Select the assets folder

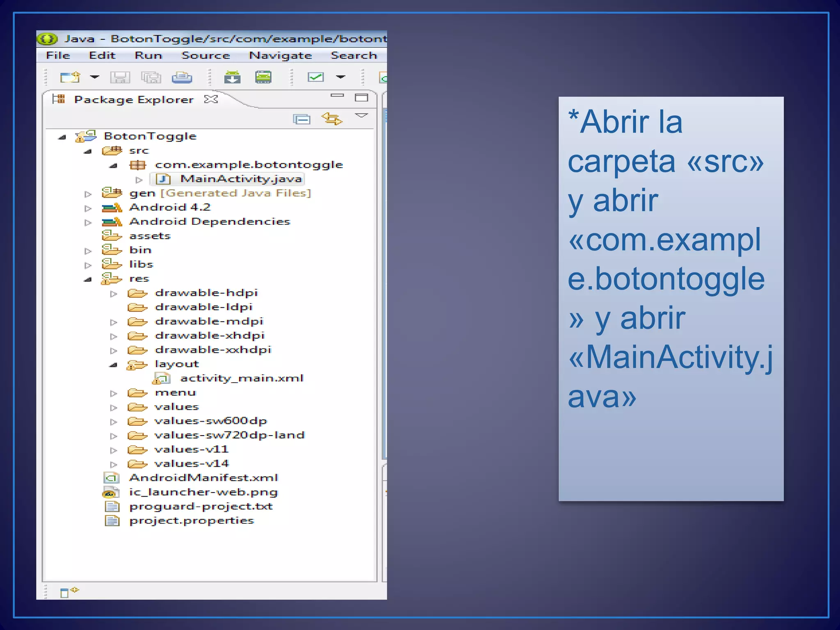[x=150, y=236]
